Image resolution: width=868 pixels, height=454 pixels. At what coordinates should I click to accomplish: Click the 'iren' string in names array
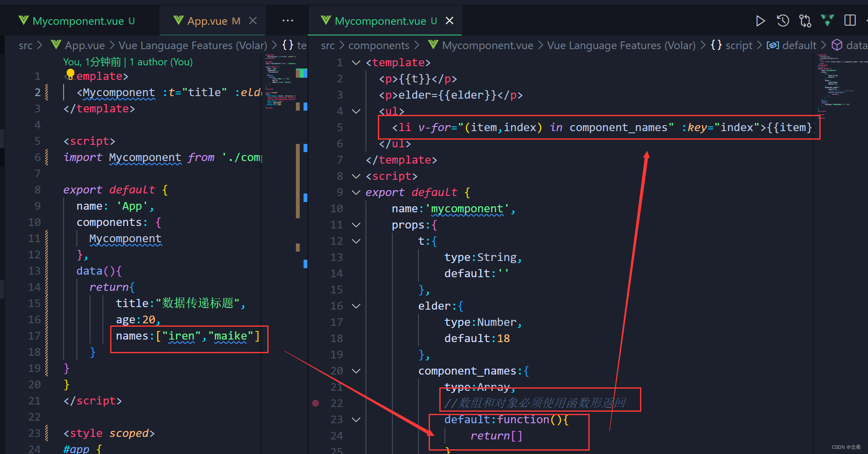click(x=181, y=336)
